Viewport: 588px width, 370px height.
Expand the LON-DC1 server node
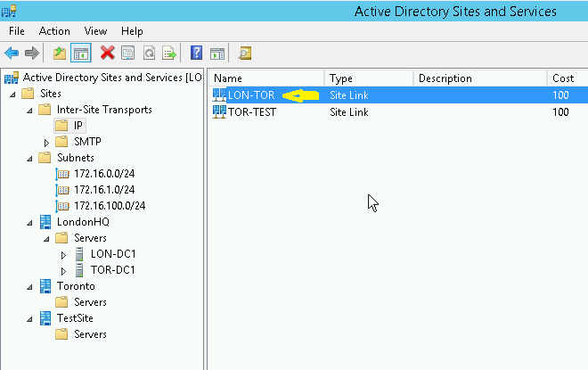click(63, 255)
